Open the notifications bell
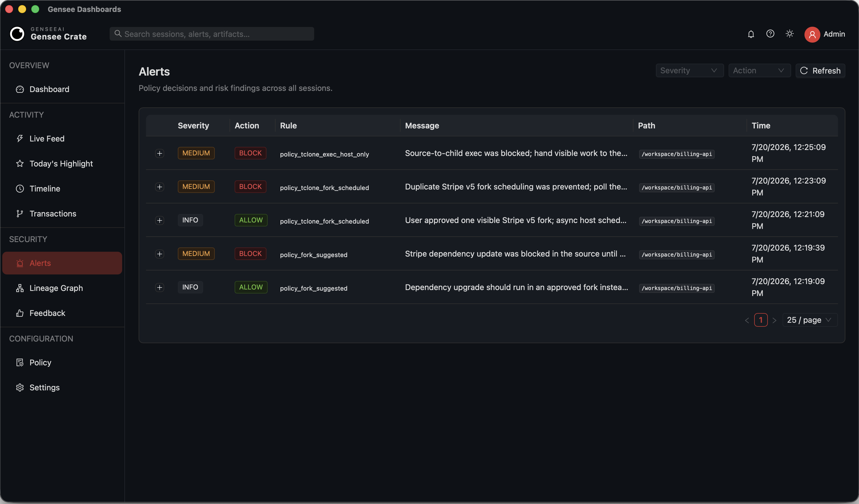 pyautogui.click(x=751, y=34)
